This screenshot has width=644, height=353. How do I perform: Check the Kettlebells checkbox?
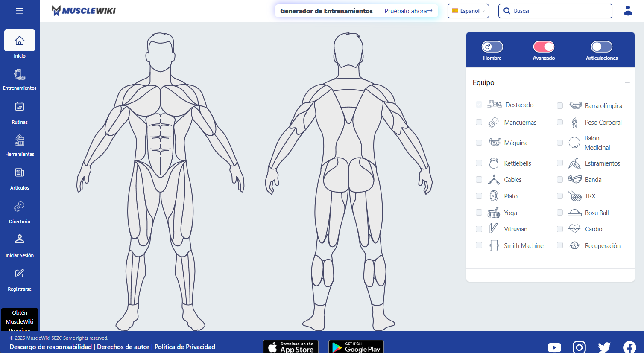point(479,163)
